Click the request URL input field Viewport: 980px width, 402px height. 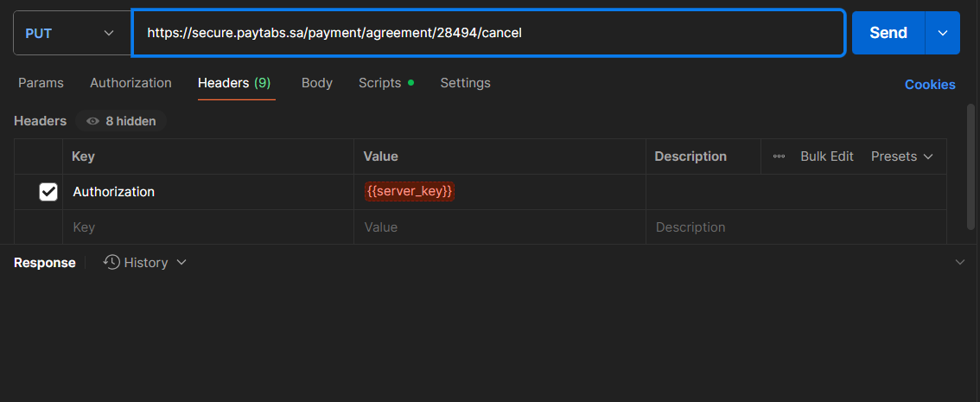(x=487, y=33)
